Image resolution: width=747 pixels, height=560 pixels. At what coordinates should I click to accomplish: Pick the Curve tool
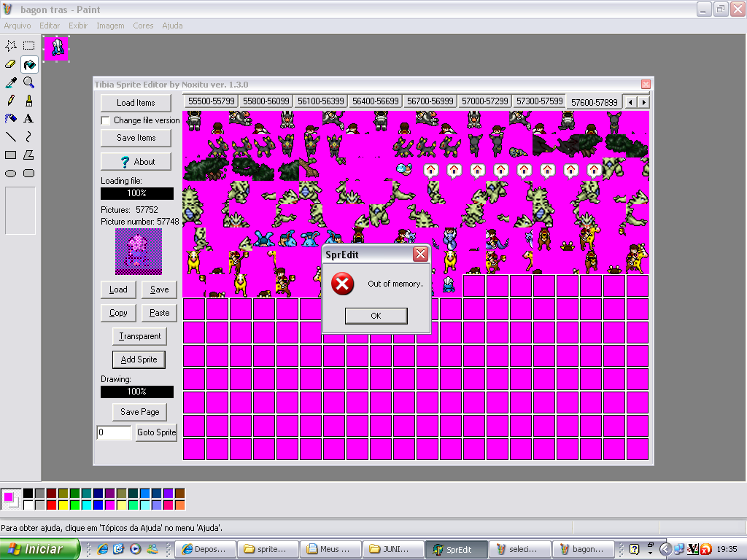pos(29,136)
